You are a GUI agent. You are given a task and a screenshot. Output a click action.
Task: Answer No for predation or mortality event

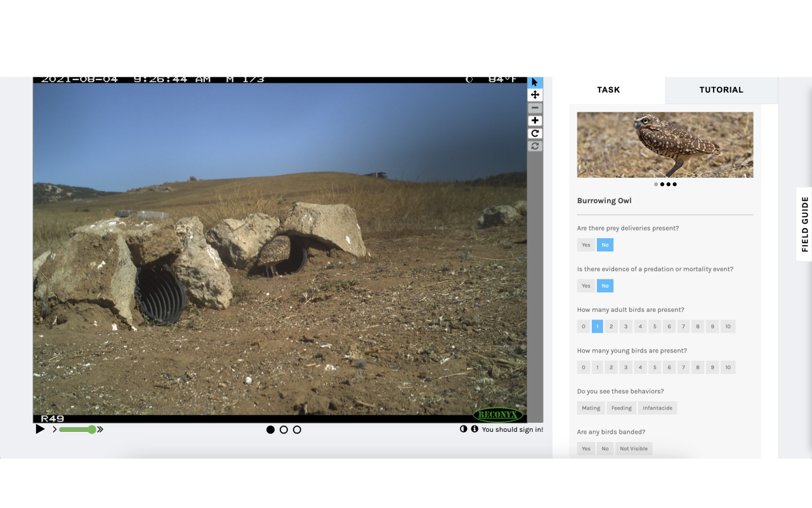tap(605, 286)
